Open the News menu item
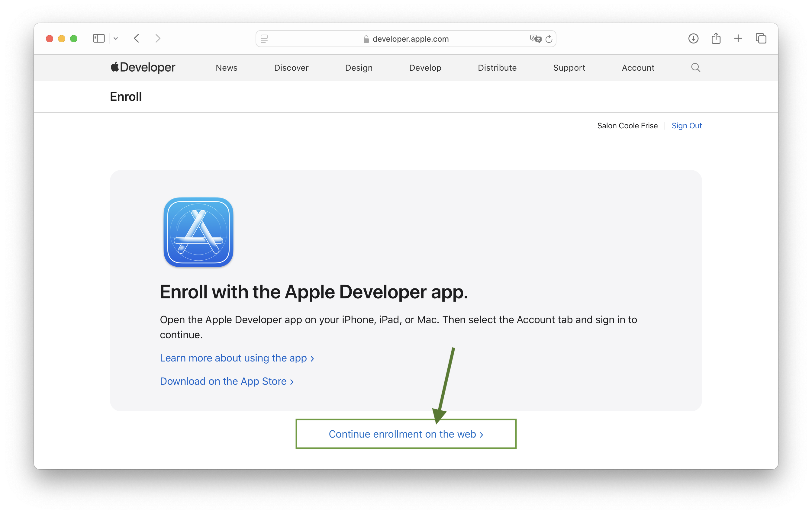812x514 pixels. pyautogui.click(x=227, y=68)
